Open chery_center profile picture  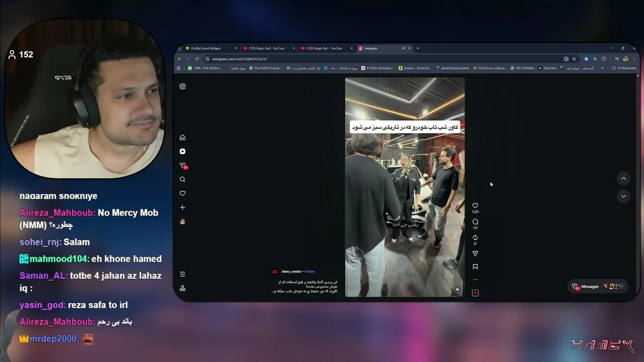(x=275, y=271)
